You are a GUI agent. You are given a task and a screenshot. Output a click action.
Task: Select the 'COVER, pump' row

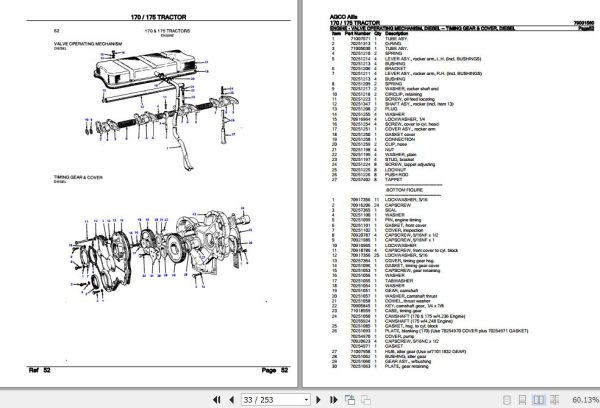[x=382, y=336]
